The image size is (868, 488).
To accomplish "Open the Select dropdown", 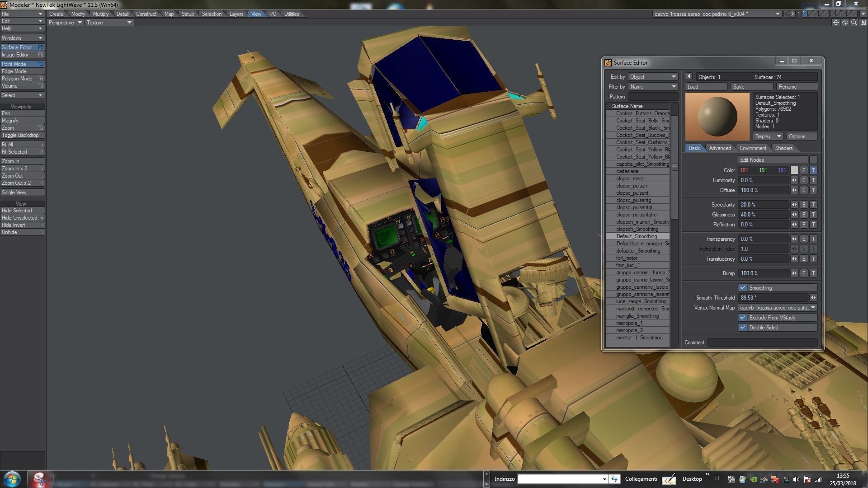I will 22,95.
